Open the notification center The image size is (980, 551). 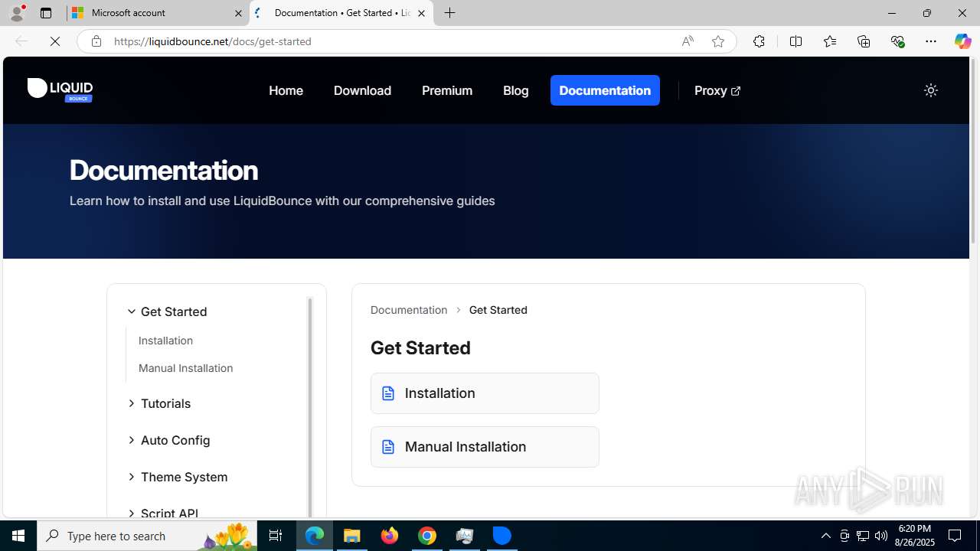coord(955,536)
